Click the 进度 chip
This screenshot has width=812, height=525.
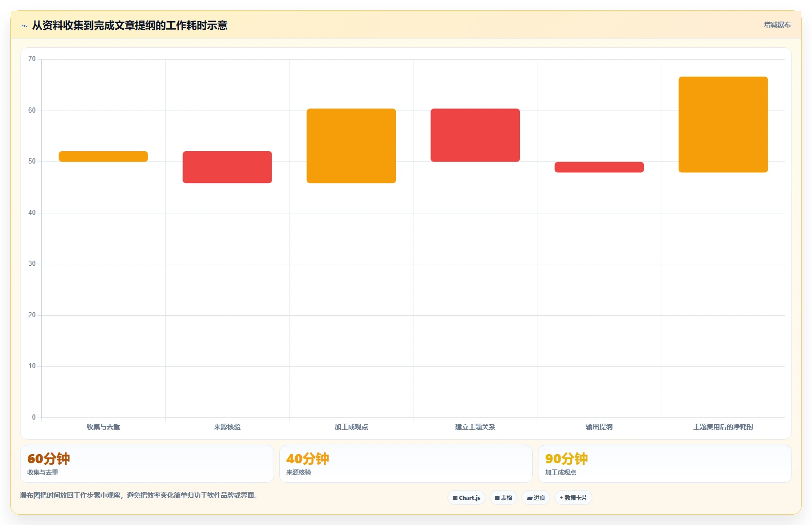coord(536,498)
